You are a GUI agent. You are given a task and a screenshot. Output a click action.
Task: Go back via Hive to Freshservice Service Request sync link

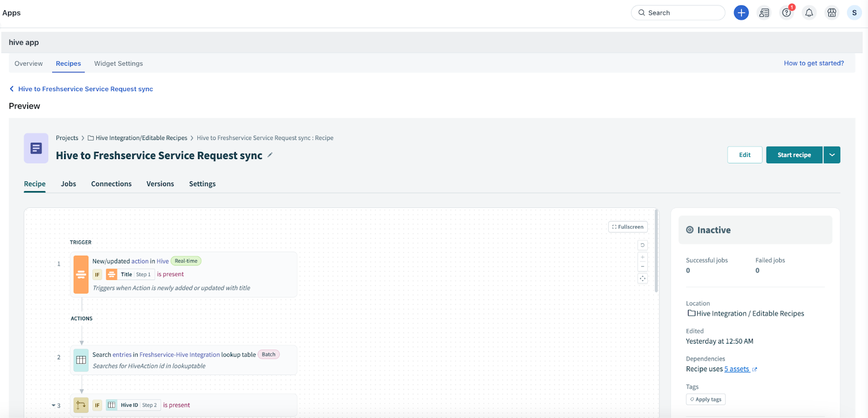click(x=86, y=89)
